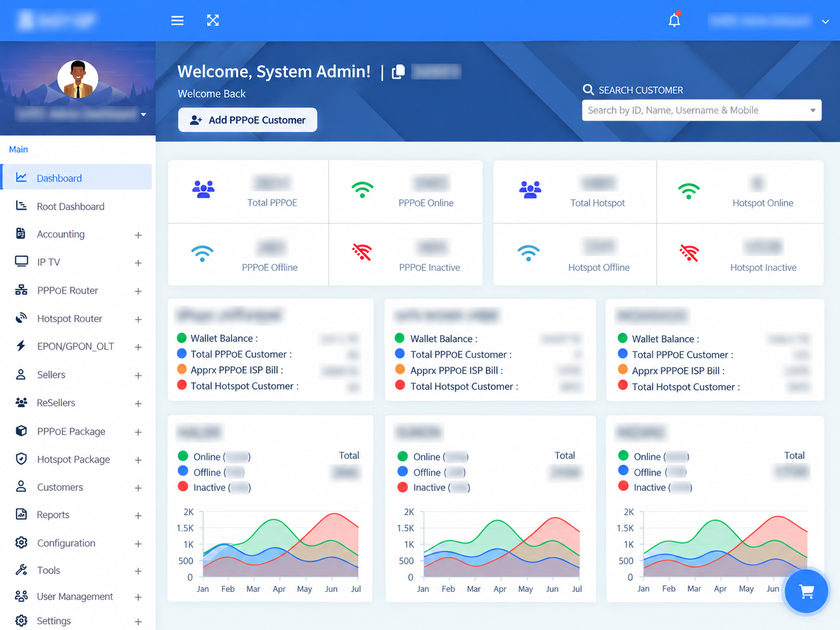Click the SEARCH CUSTOMER heading text

pos(641,90)
